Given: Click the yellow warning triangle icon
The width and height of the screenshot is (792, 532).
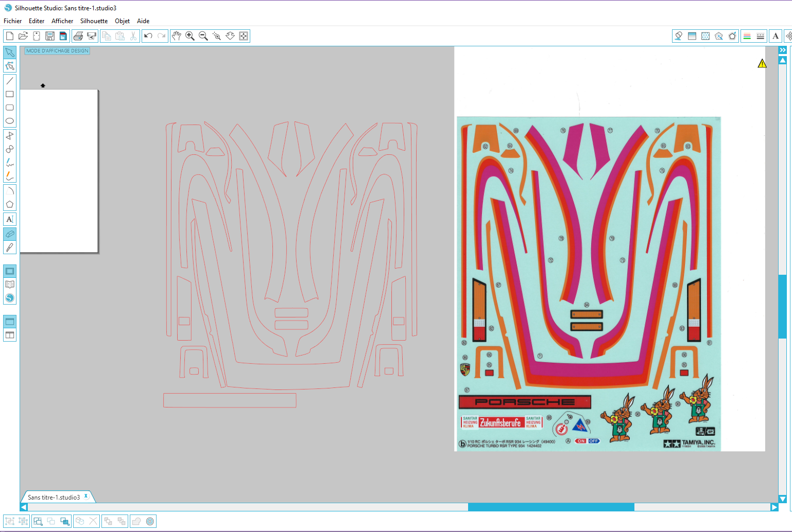Looking at the screenshot, I should [762, 63].
